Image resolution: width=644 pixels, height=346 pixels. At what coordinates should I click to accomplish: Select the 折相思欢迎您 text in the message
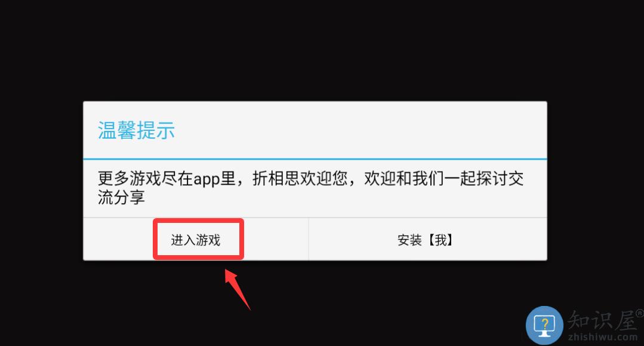(300, 179)
